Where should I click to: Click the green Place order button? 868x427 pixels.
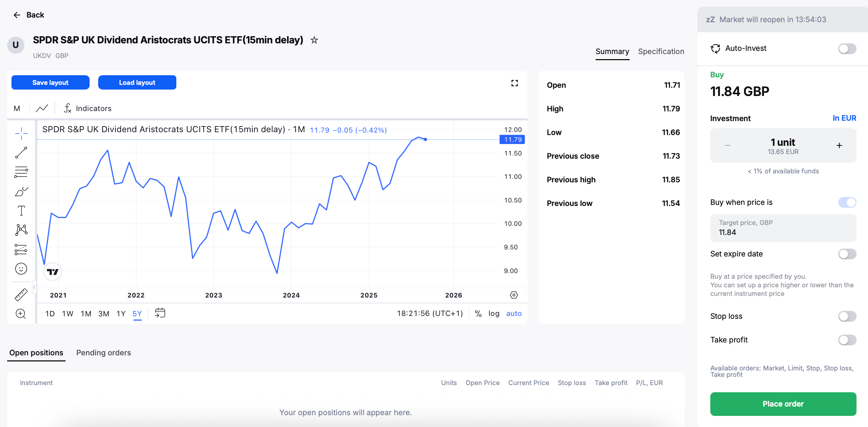click(783, 404)
